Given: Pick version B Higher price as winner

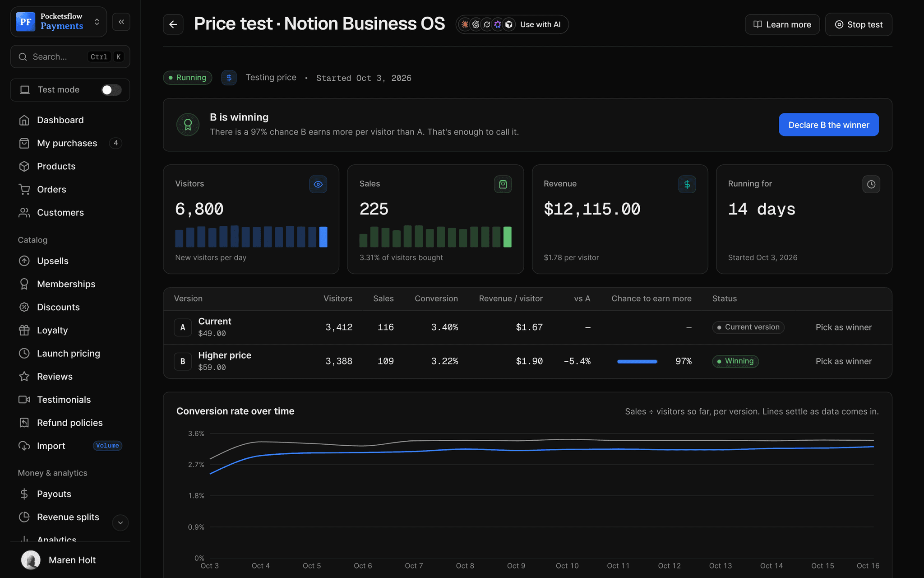Looking at the screenshot, I should 843,361.
